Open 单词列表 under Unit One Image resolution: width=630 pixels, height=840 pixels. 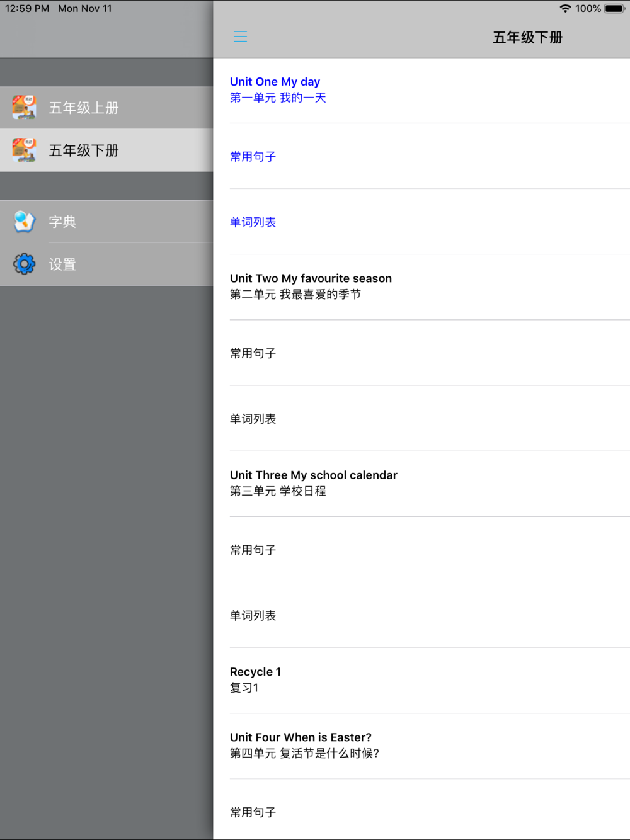click(421, 222)
